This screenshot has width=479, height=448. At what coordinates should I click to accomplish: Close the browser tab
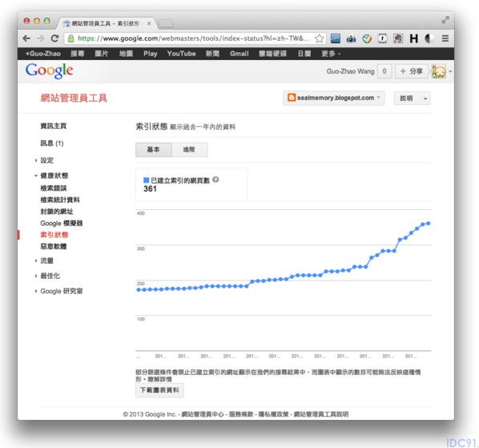pyautogui.click(x=149, y=23)
